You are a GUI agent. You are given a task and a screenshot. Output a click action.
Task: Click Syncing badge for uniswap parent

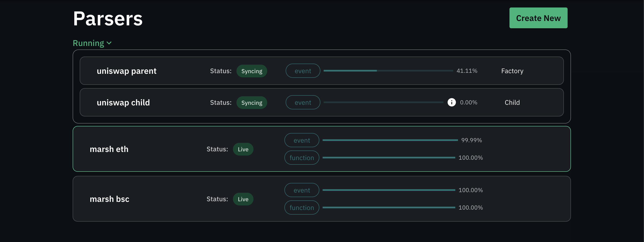(251, 71)
